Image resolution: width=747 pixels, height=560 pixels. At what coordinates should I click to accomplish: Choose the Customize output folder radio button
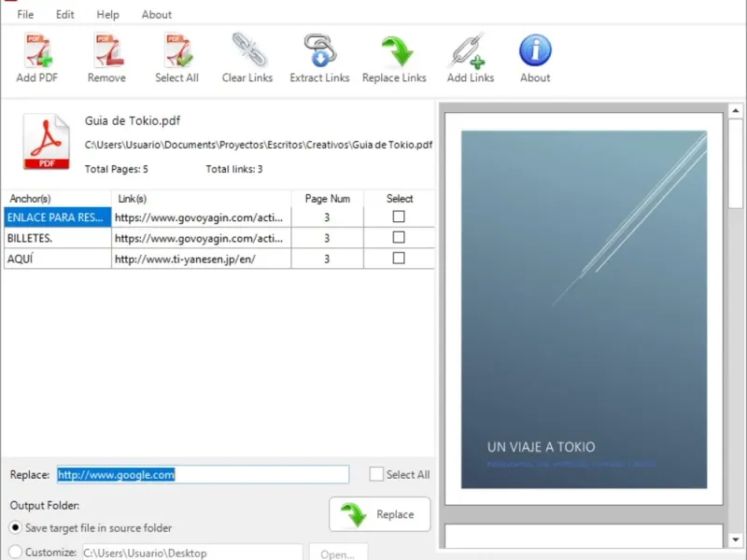tap(15, 552)
